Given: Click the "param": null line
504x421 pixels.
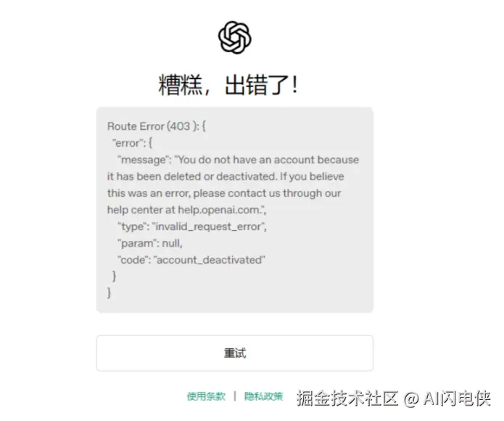Looking at the screenshot, I should pos(150,243).
